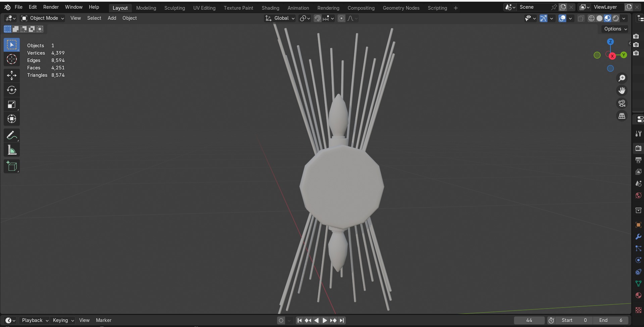This screenshot has width=644, height=327.
Task: Open the Material properties tab
Action: (x=638, y=295)
